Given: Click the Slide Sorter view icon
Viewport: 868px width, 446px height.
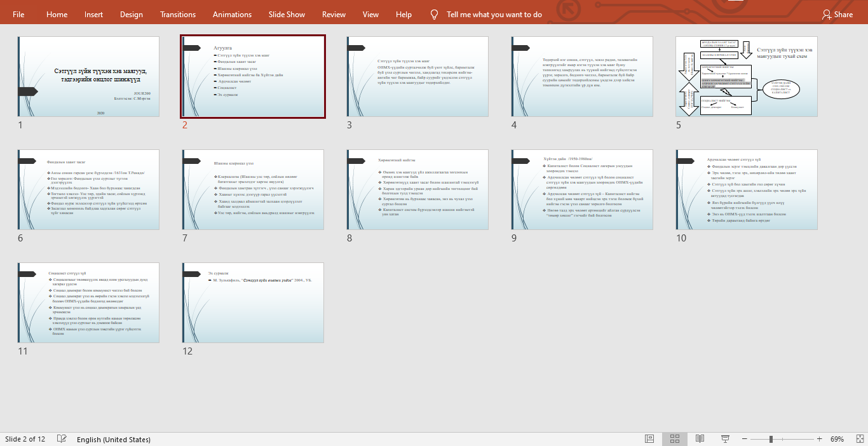Looking at the screenshot, I should 674,439.
